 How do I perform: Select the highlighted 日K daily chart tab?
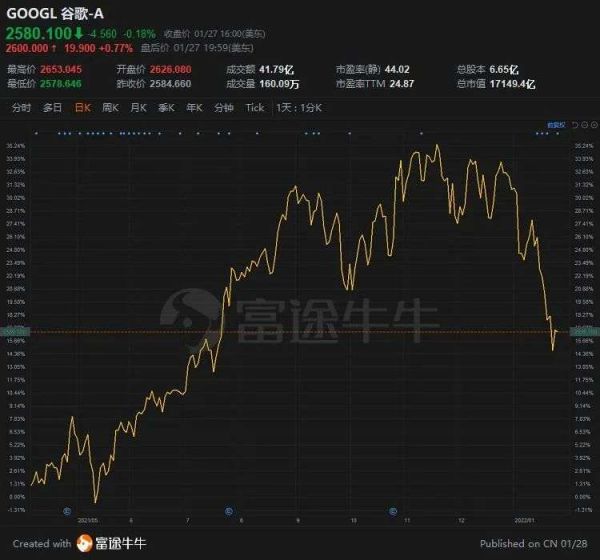[80, 107]
